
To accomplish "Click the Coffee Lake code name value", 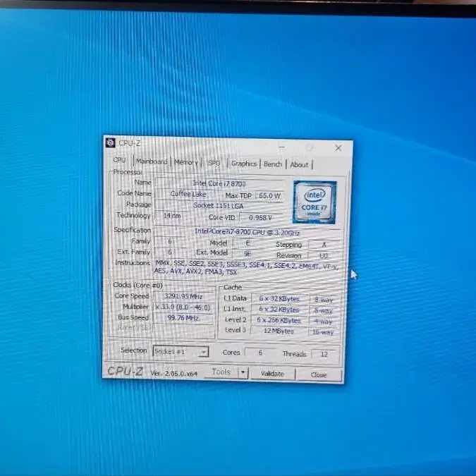I will coord(188,194).
